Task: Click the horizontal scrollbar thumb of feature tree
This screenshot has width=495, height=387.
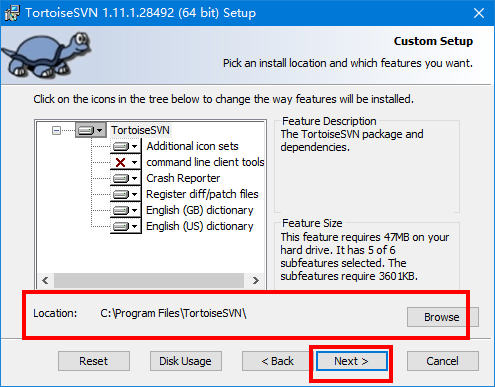Action: point(149,280)
